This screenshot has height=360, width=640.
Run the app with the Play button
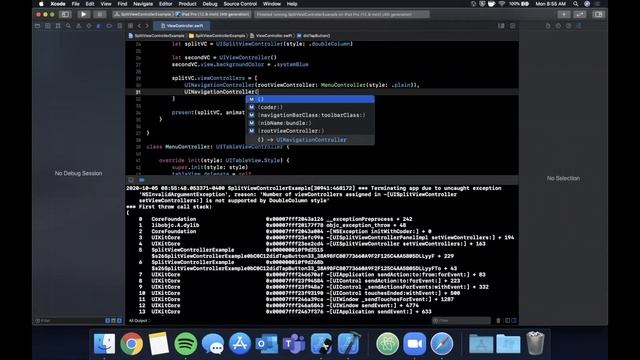click(84, 14)
